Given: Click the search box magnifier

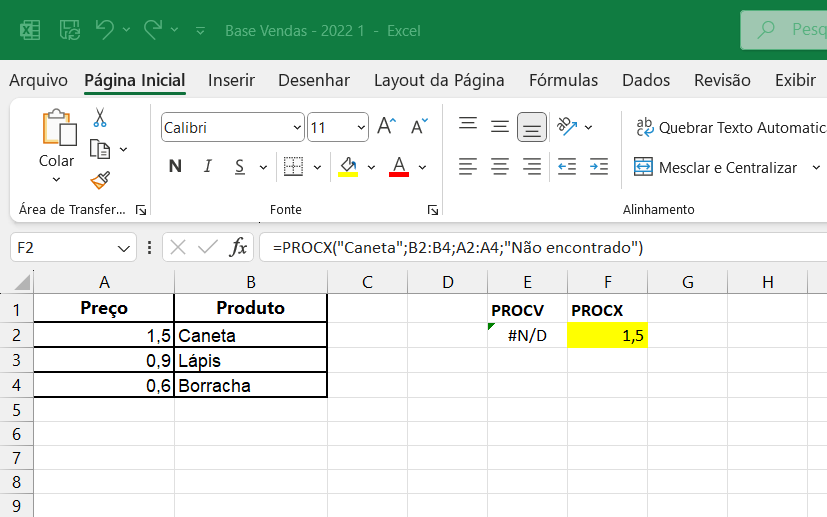Looking at the screenshot, I should (766, 30).
